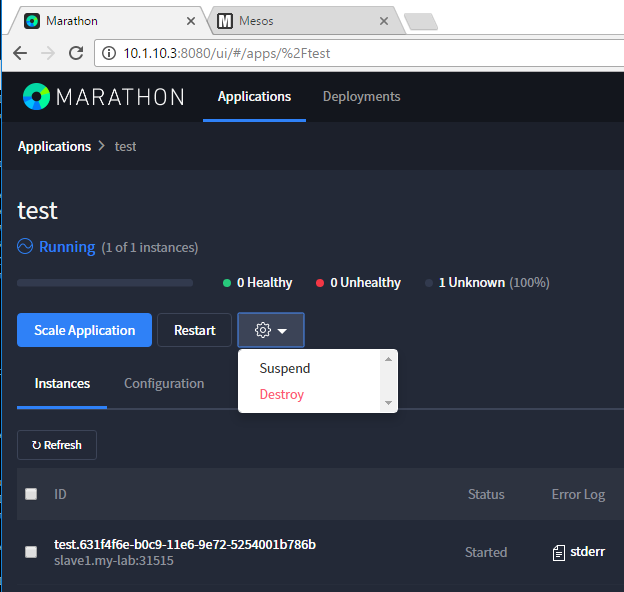Click the Refresh button
The height and width of the screenshot is (592, 624).
(x=57, y=445)
